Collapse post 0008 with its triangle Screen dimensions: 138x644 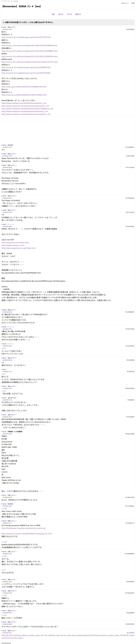(2, 310)
